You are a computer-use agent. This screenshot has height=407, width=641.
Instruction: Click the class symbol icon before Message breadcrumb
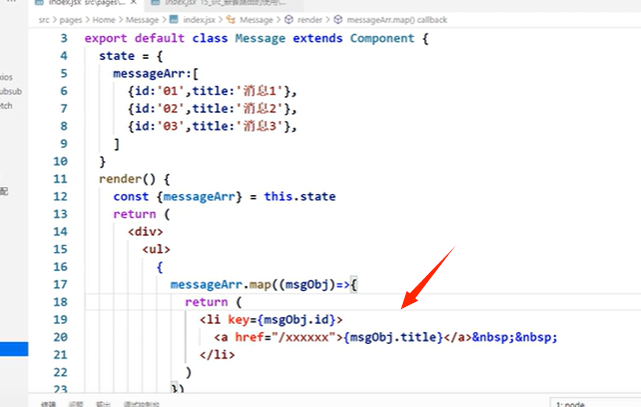231,19
